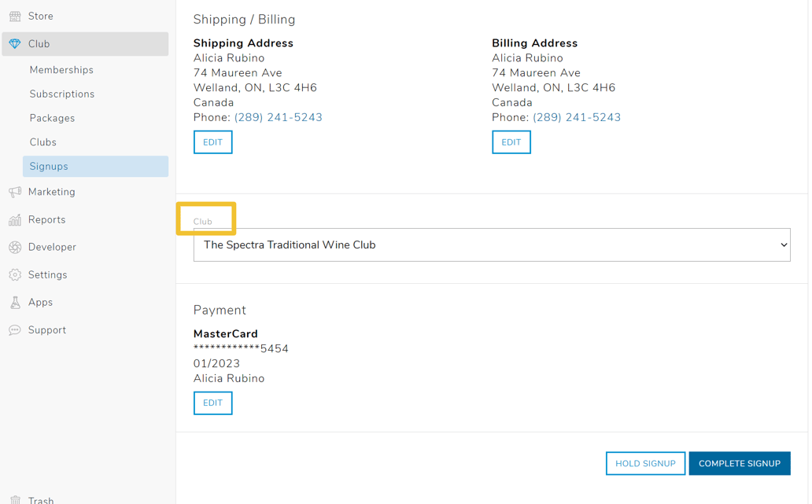Select the Signups sidebar item
Screen dimensions: 812x504
point(49,167)
